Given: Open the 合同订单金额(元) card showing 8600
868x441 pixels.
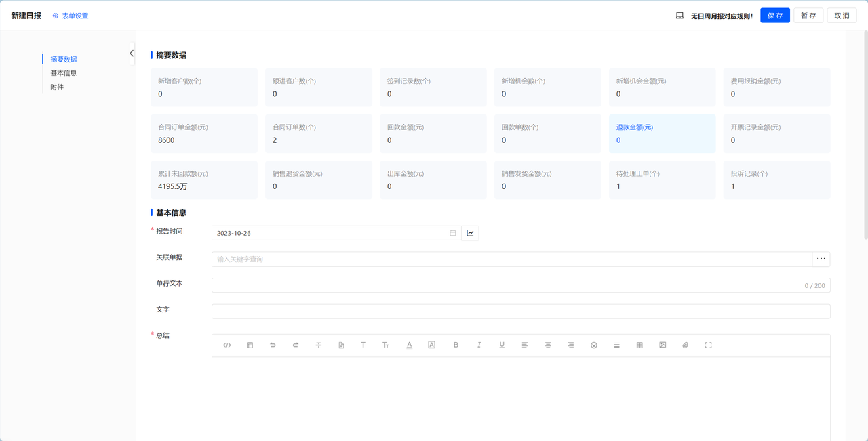Looking at the screenshot, I should (204, 133).
